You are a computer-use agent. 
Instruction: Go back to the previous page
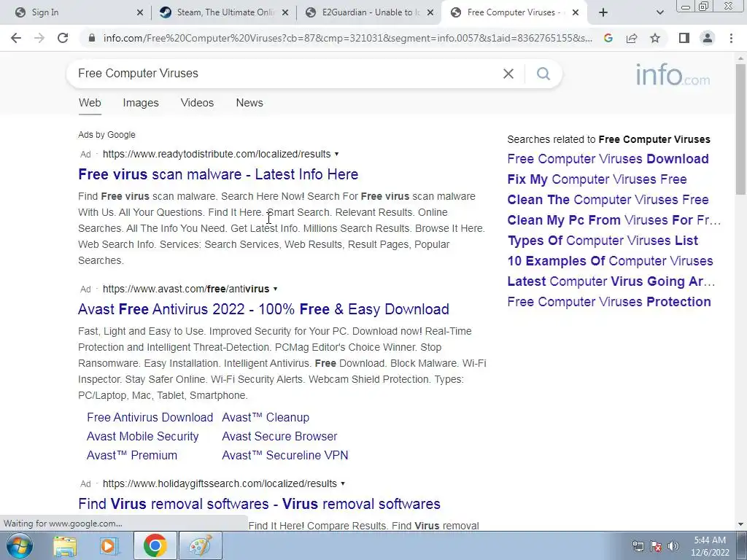point(16,38)
